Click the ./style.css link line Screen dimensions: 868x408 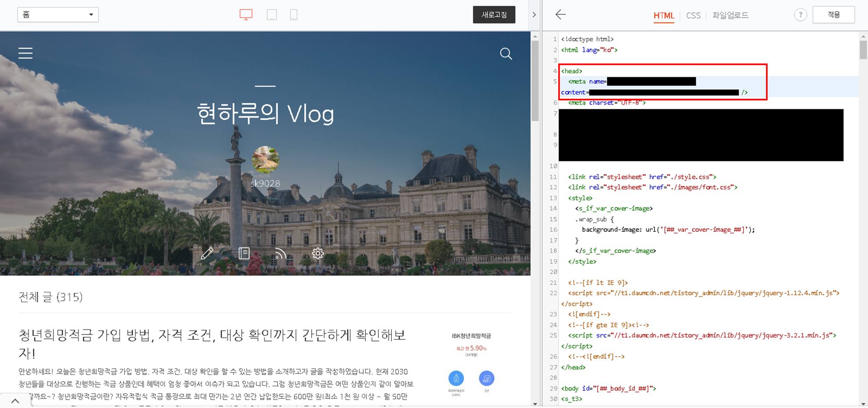[x=642, y=177]
